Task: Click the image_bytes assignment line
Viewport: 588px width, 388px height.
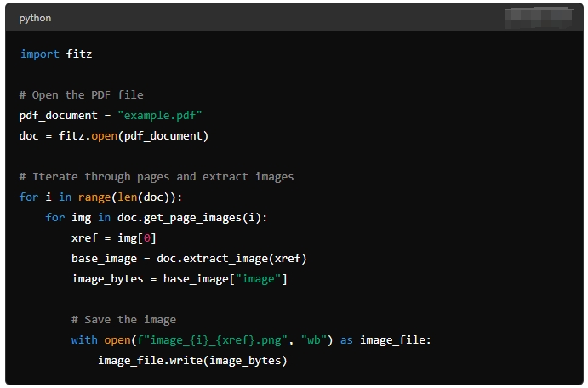Action: [x=180, y=279]
